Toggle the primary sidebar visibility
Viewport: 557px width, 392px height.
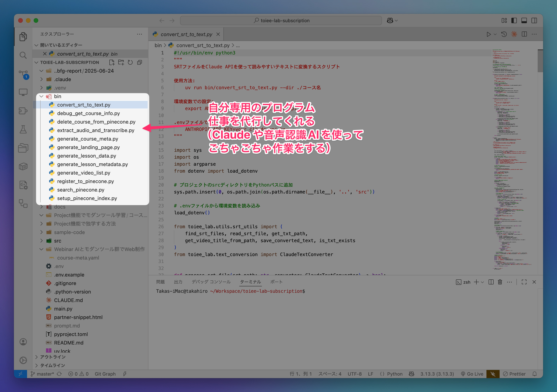point(514,21)
